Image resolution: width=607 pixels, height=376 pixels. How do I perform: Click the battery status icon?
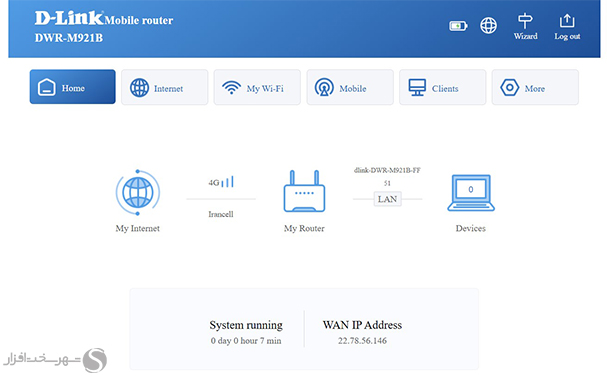pyautogui.click(x=458, y=26)
